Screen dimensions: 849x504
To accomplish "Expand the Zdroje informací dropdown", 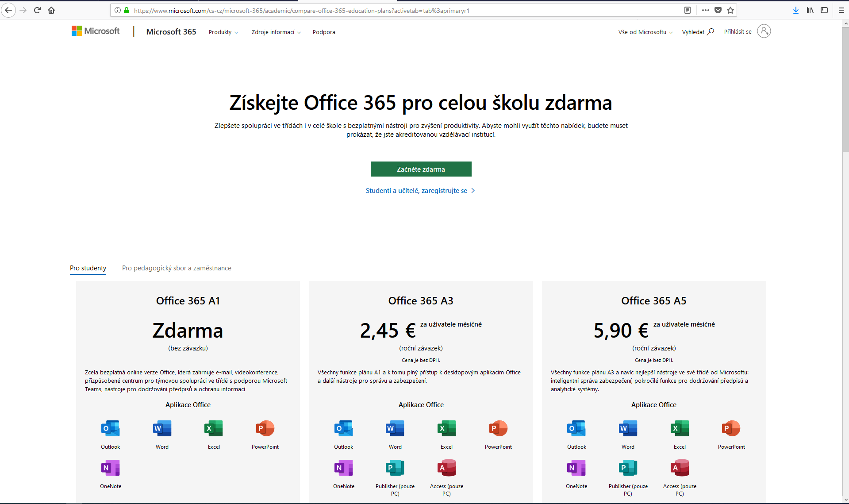I will (x=276, y=32).
